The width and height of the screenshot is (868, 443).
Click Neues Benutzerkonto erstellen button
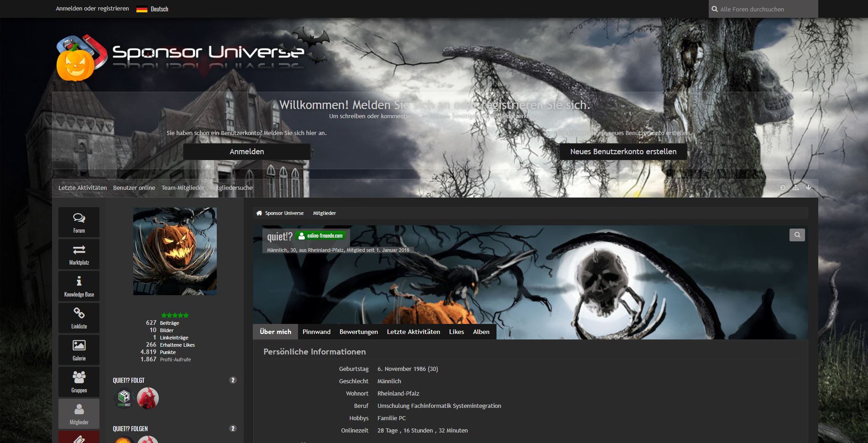pos(623,151)
